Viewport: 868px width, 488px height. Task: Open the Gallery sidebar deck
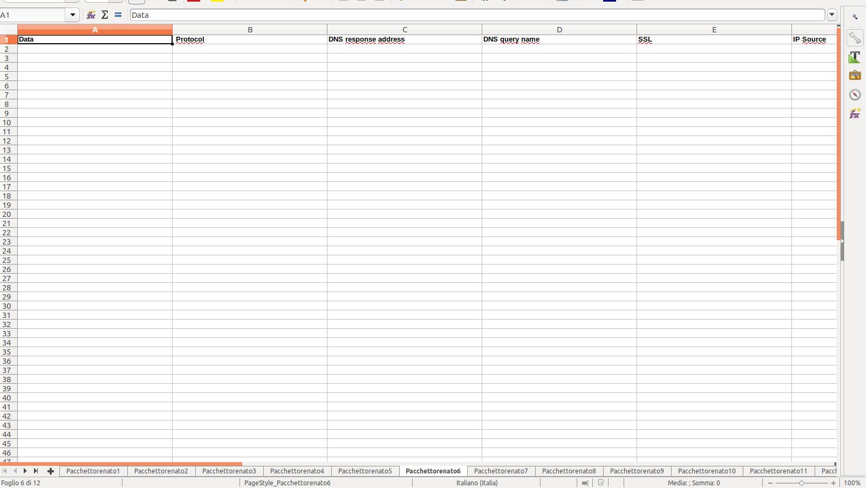pyautogui.click(x=855, y=76)
